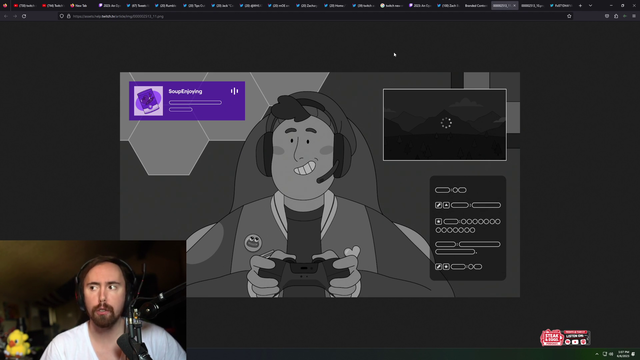Open site security padlock info
This screenshot has height=360, width=640.
click(69, 16)
